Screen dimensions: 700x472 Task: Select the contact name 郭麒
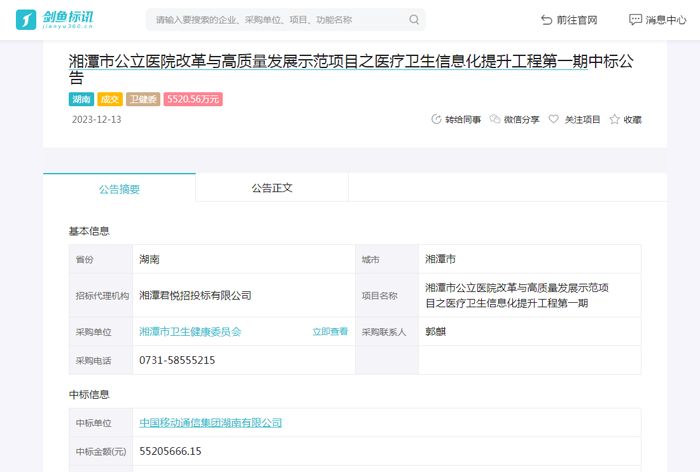436,331
